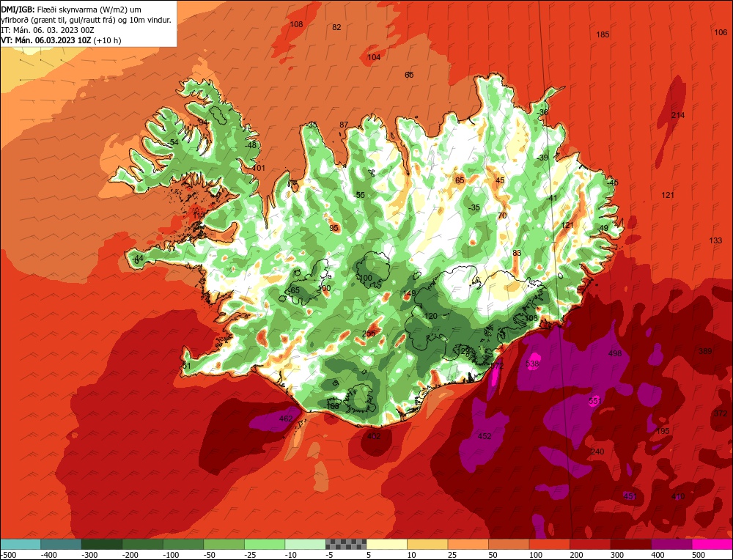This screenshot has width=733, height=560.
Task: Click the 133 value near the right edge
Action: pyautogui.click(x=715, y=240)
